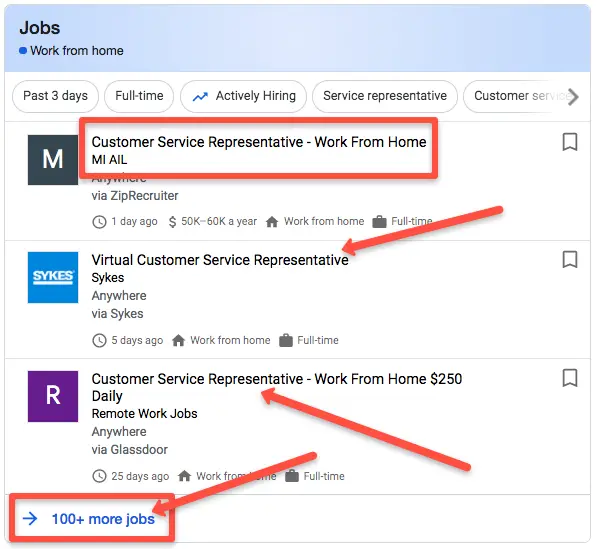
Task: Open the '$250 Daily' customer service listing
Action: tap(277, 387)
